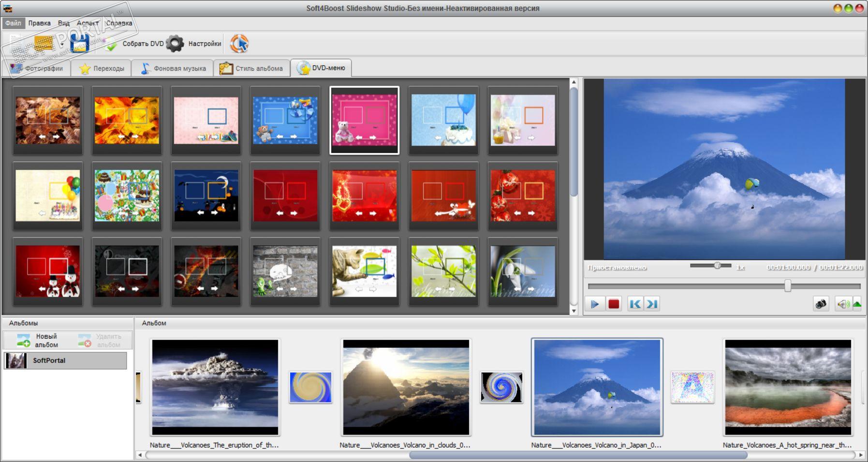Open the Аспект menu

pos(88,23)
